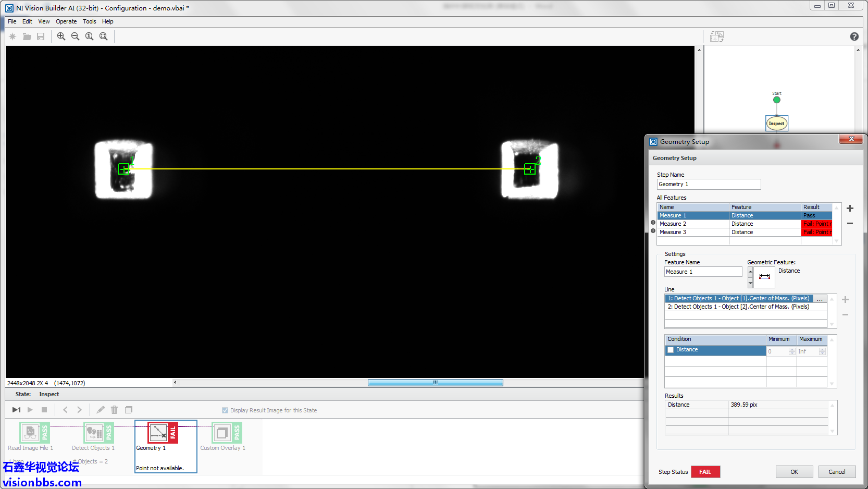The image size is (868, 489).
Task: Open the browse ellipsis for line point 1
Action: (x=820, y=299)
